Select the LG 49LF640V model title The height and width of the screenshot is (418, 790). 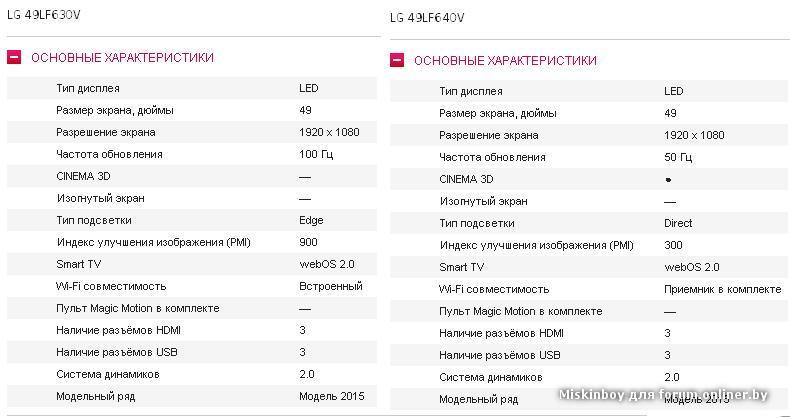point(427,18)
